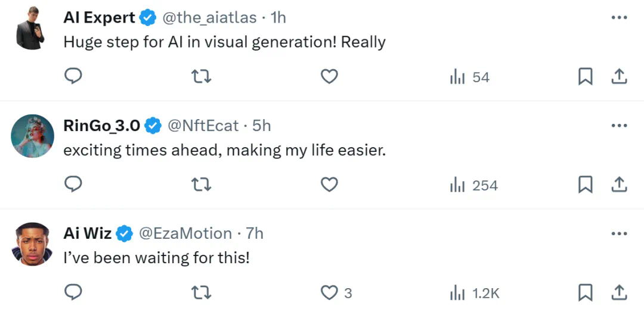
Task: Bookmark the AI Expert tweet
Action: pos(586,77)
